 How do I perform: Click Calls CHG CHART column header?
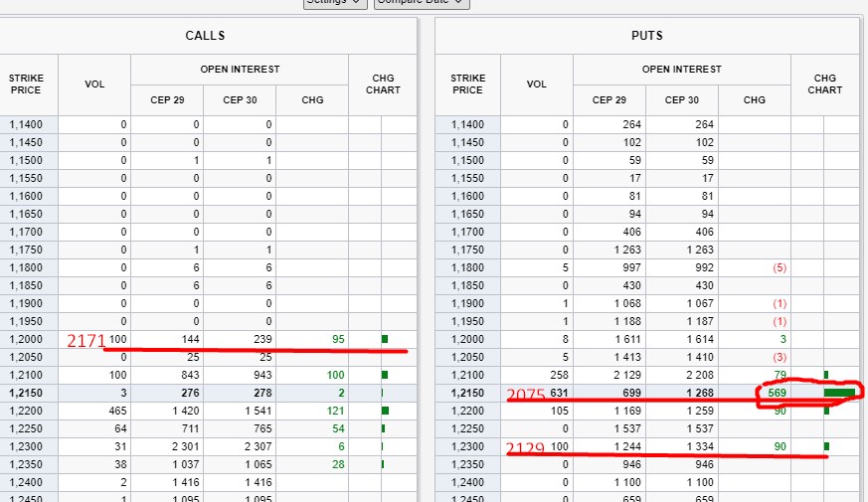383,84
